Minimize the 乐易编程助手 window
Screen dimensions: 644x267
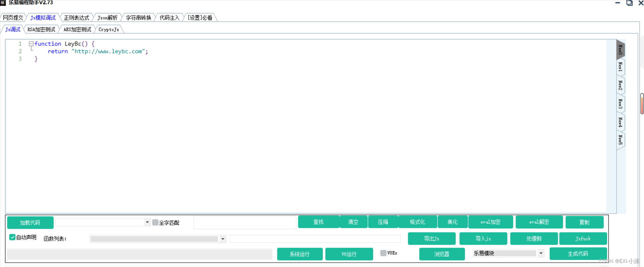[618, 3]
